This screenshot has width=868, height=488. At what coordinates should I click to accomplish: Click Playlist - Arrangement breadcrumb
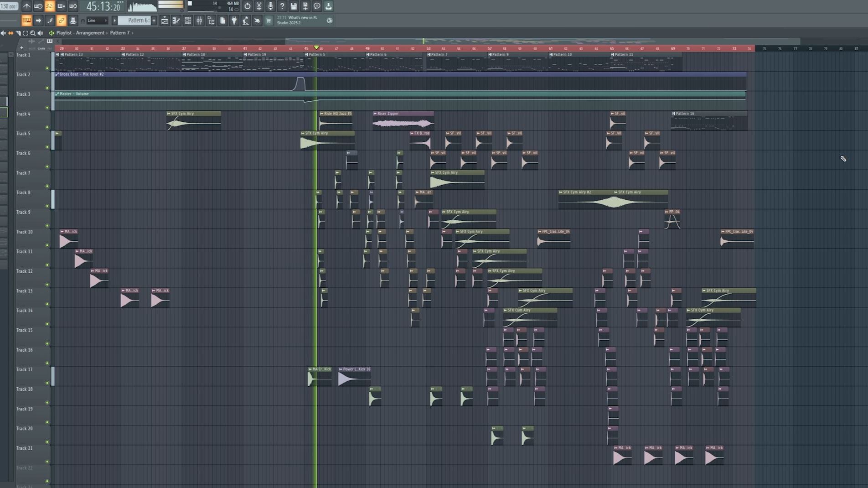pyautogui.click(x=80, y=33)
